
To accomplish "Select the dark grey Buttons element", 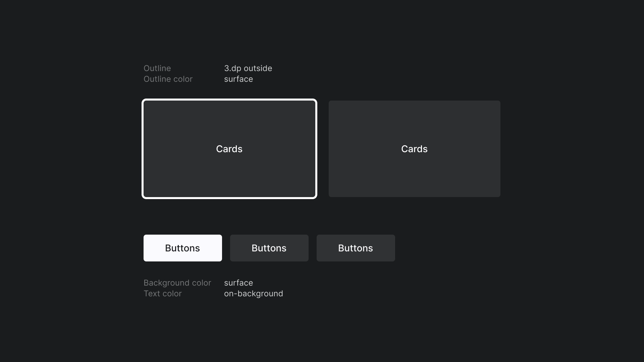I will [x=269, y=248].
